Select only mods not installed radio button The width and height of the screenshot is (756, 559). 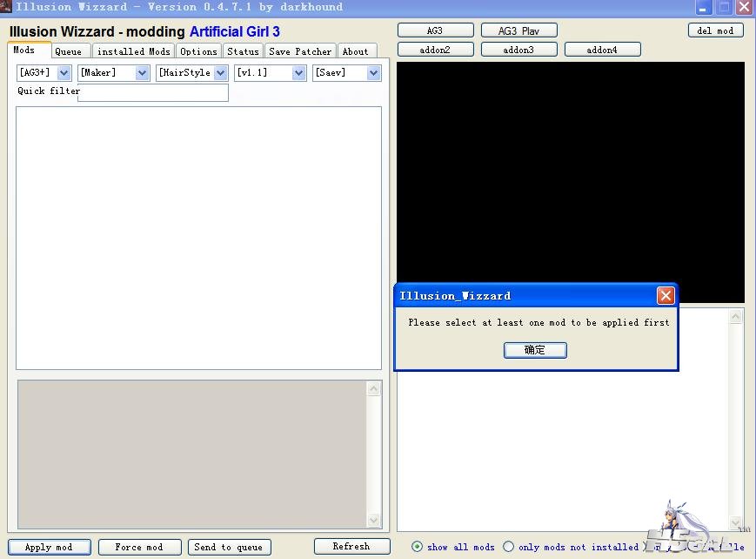coord(508,547)
